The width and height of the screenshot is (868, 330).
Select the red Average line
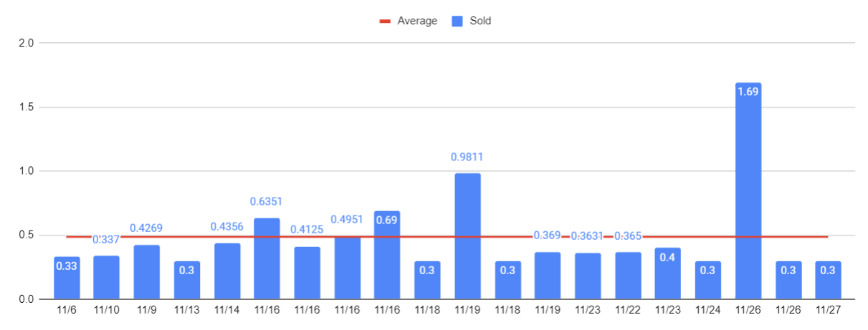pos(502,236)
